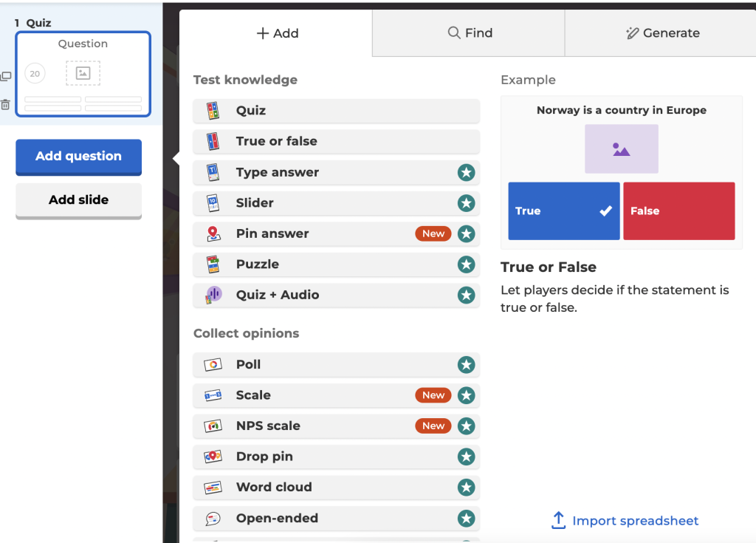Click the Quiz question type icon
The image size is (756, 543).
pos(213,111)
